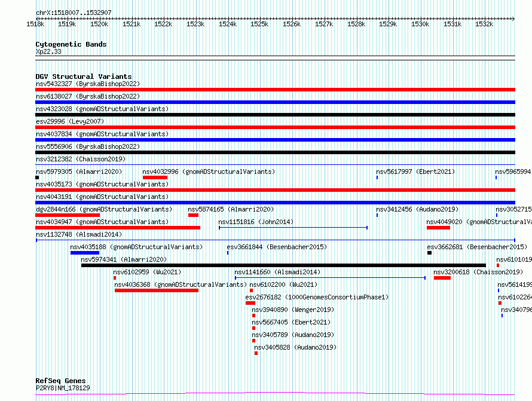Select nsv1141660 (Alsmadi2014) blue interval line
This screenshot has height=401, width=532.
click(x=330, y=278)
